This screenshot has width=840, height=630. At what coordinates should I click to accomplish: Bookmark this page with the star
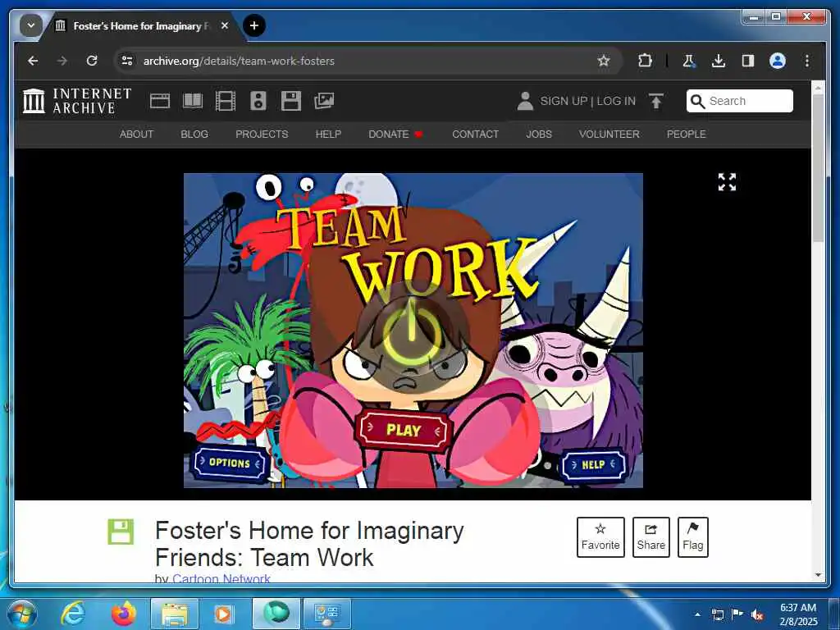[x=604, y=61]
